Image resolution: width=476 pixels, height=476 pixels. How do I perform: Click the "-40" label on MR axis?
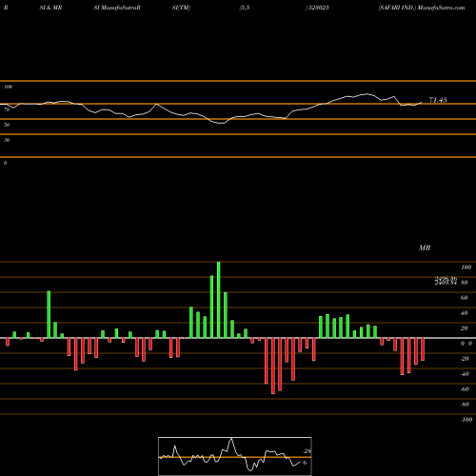tap(465, 374)
